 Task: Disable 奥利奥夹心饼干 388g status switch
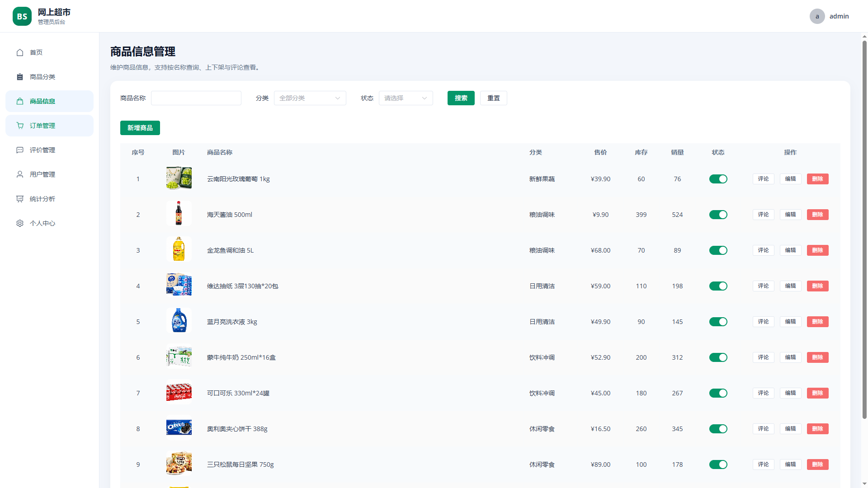[718, 429]
